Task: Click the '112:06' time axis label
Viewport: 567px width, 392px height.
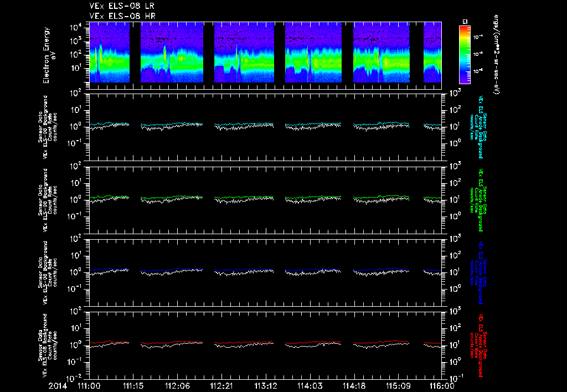Action: 178,386
